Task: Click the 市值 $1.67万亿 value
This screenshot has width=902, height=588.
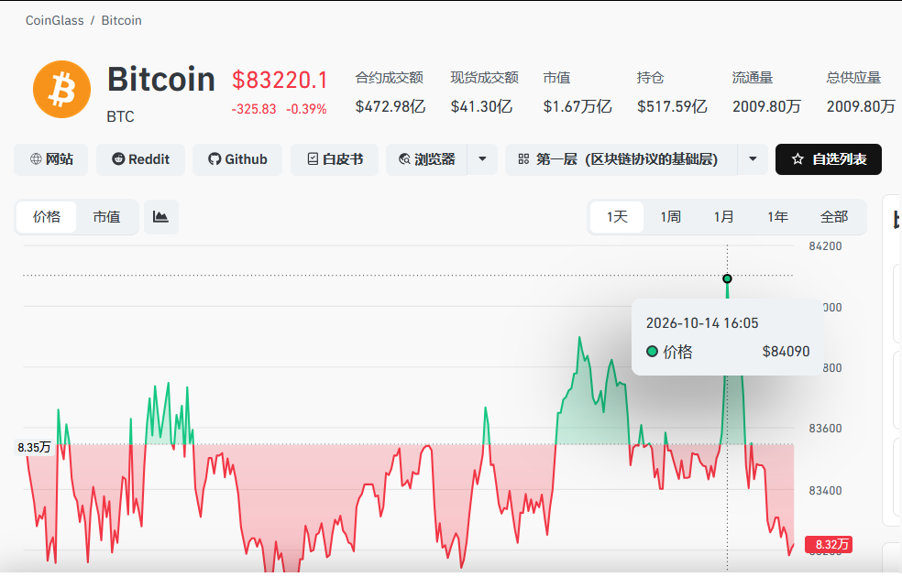Action: [577, 106]
